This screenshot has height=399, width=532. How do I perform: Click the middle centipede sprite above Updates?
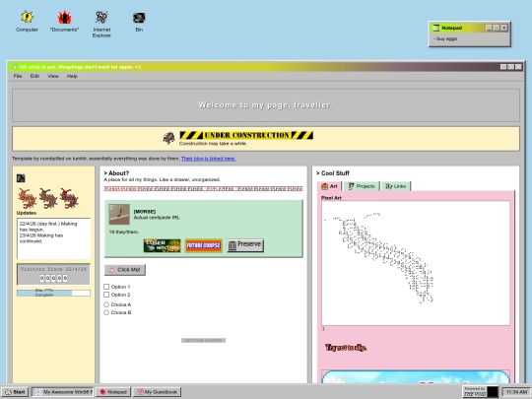pyautogui.click(x=48, y=198)
